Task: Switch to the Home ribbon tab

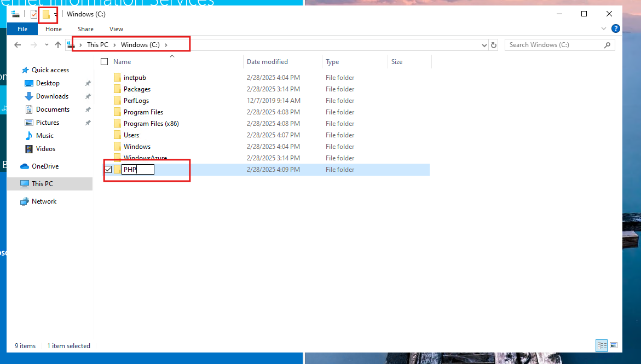Action: 54,29
